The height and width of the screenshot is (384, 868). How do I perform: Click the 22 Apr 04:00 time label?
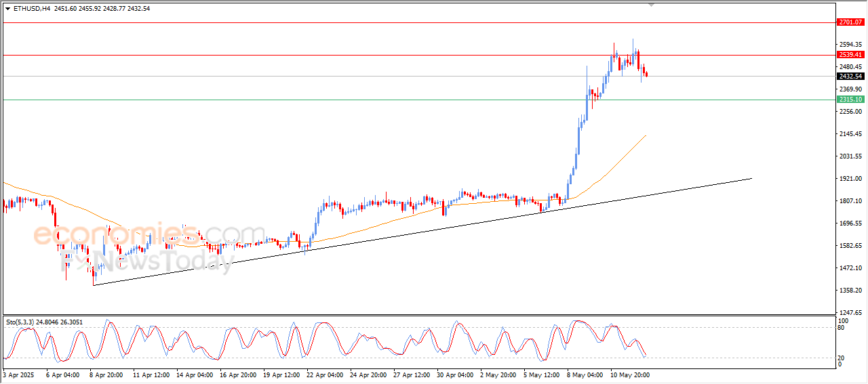(324, 375)
